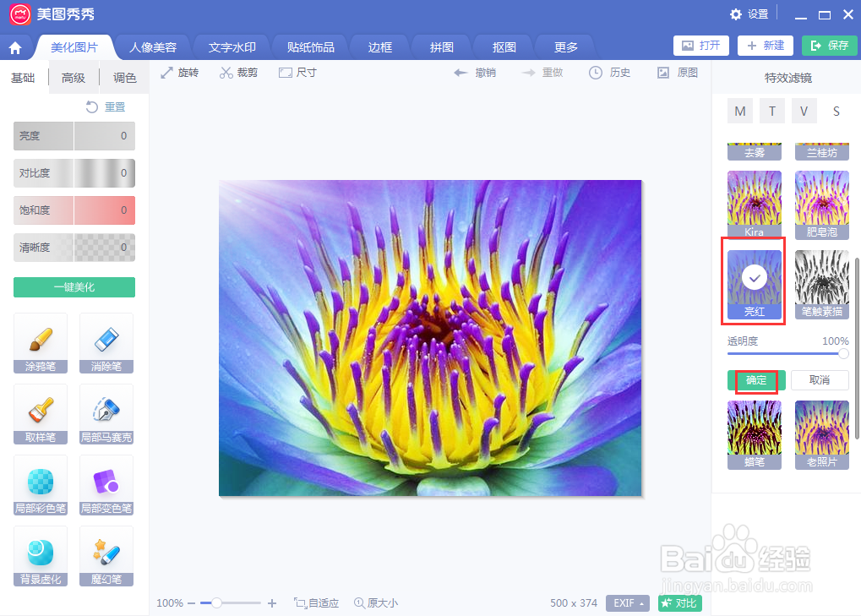Viewport: 861px width, 616px height.
Task: Apply with the 确定 confirm button
Action: pos(755,380)
